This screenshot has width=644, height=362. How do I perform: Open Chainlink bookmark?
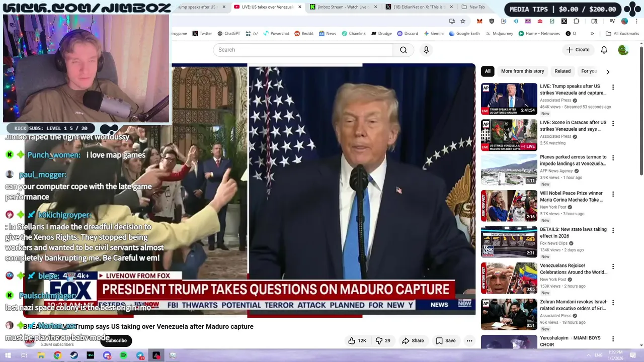coord(354,34)
